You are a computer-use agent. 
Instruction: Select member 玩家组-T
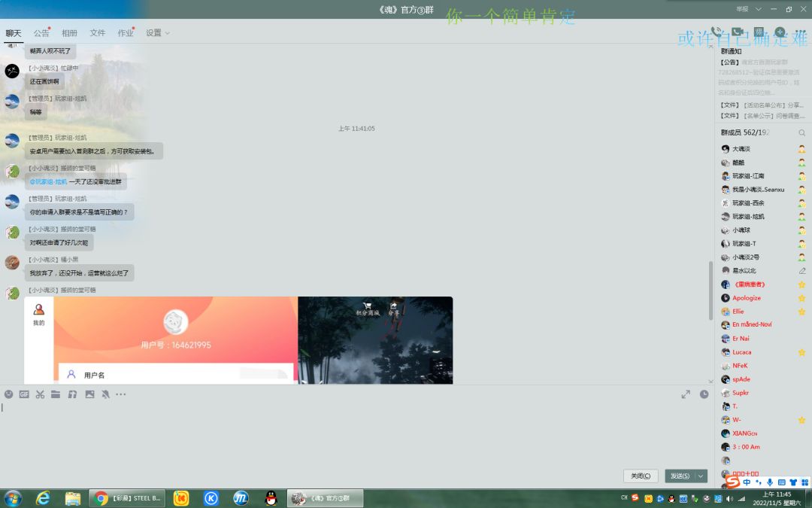pyautogui.click(x=763, y=244)
